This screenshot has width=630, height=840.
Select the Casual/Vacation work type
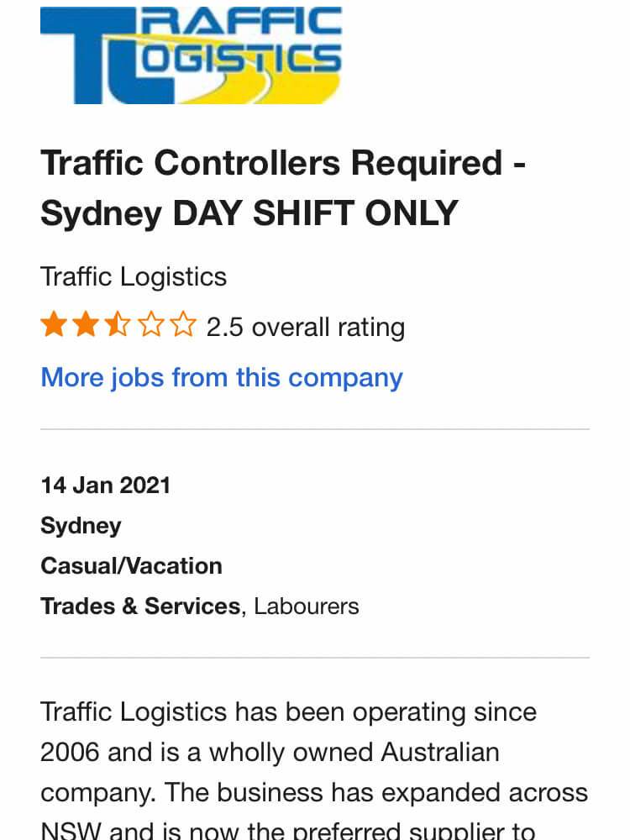131,566
